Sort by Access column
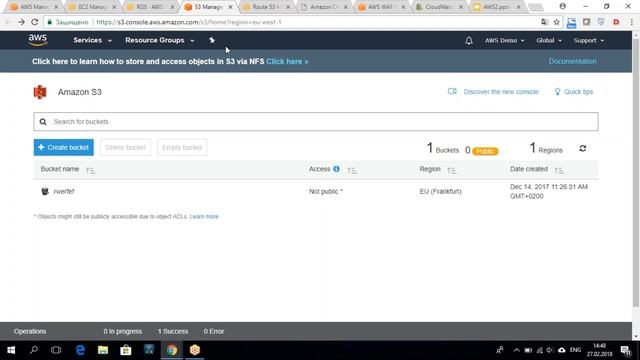Viewport: 640px width, 360px height. [352, 171]
